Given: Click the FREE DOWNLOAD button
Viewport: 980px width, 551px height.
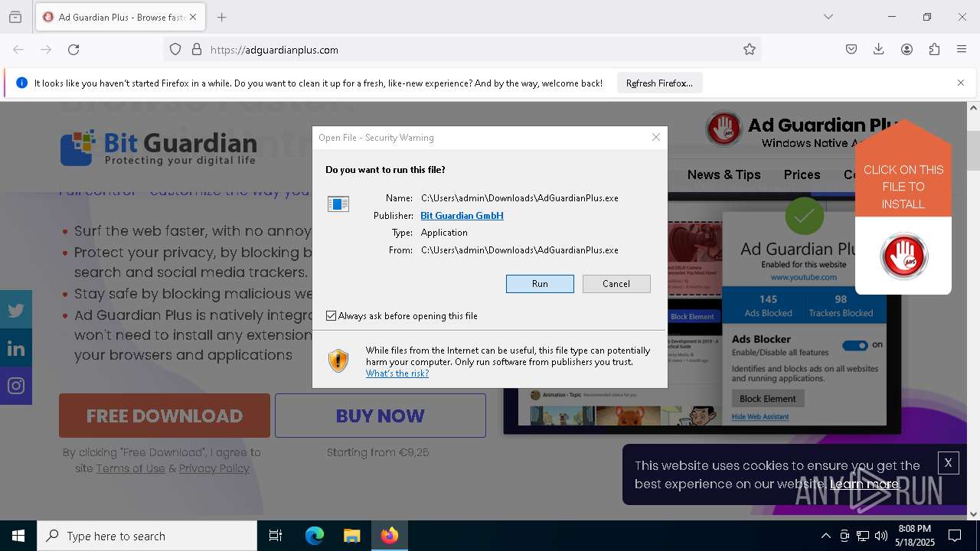Looking at the screenshot, I should (x=165, y=416).
